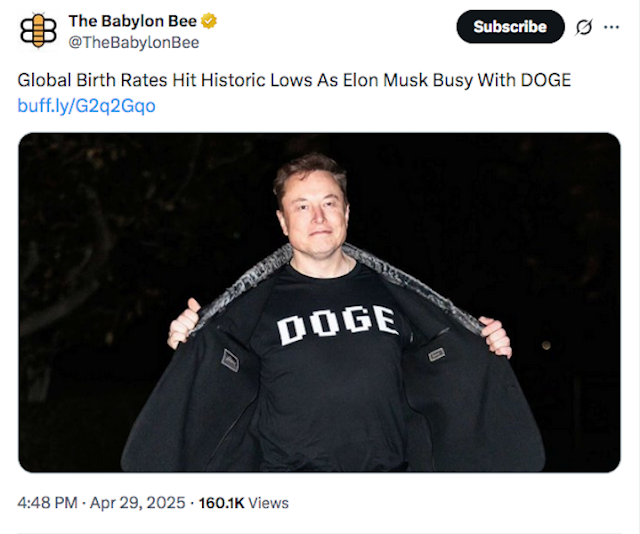Open The Babylon Bee profile avatar

pos(38,31)
